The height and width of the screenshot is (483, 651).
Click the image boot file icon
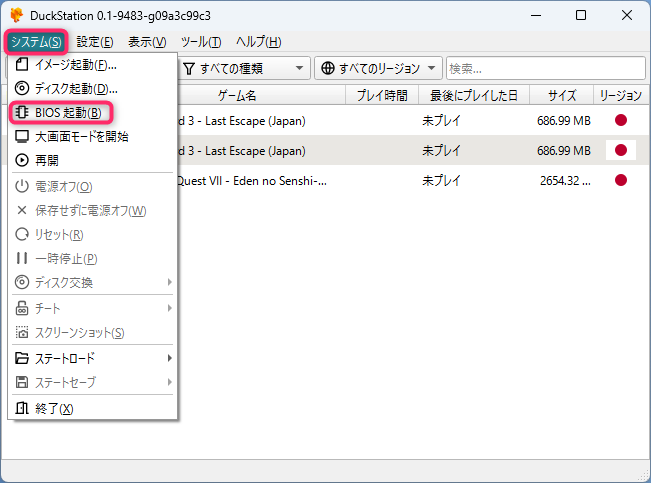click(22, 65)
